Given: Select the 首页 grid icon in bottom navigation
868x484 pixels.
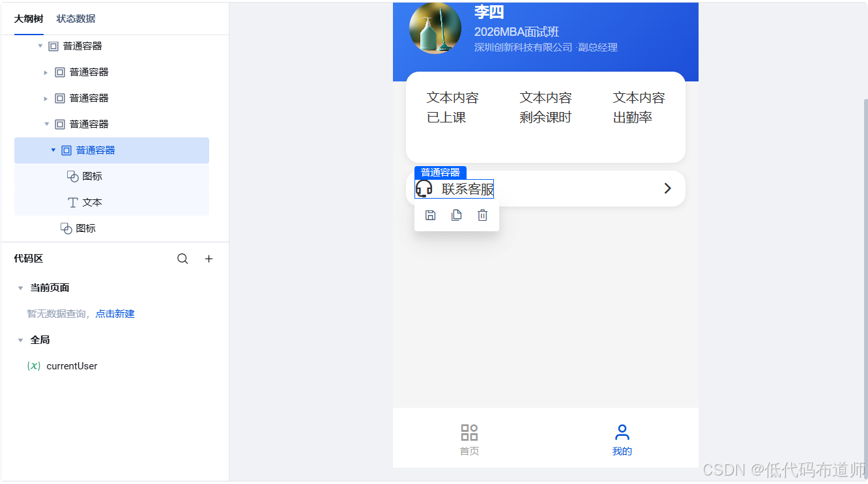Looking at the screenshot, I should point(469,432).
